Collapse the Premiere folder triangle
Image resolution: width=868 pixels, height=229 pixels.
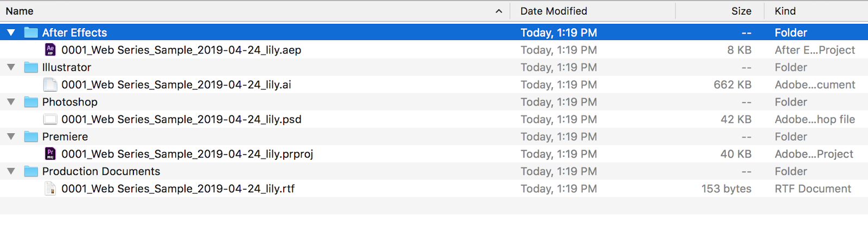[x=11, y=136]
